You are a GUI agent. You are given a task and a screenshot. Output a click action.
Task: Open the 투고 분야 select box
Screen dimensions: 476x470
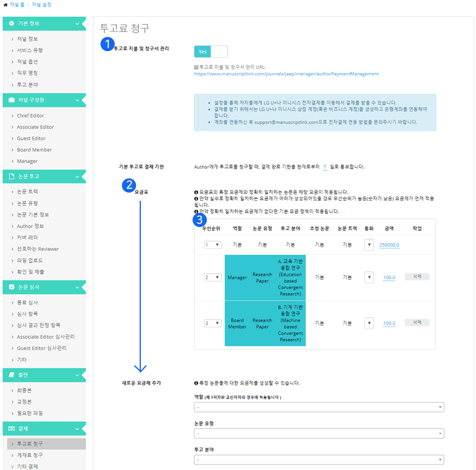pos(319,460)
